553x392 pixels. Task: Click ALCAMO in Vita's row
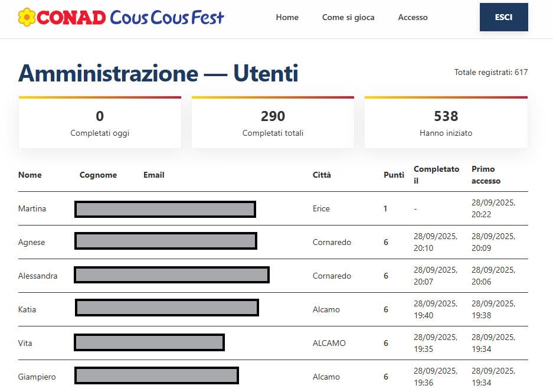(329, 343)
